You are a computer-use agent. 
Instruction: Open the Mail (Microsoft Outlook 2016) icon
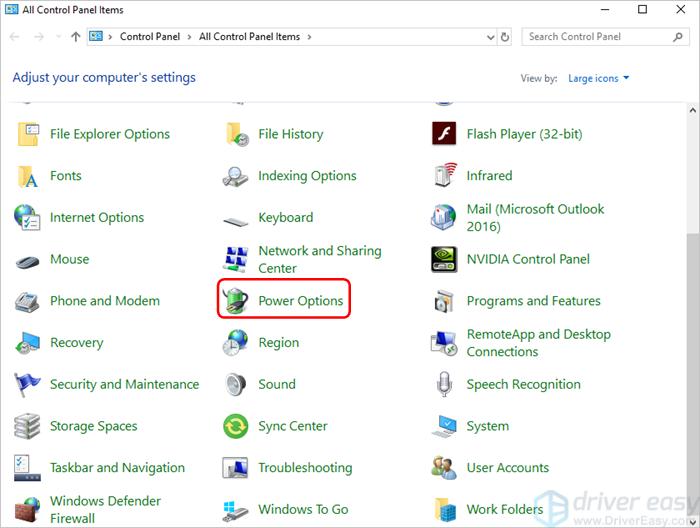pos(444,217)
